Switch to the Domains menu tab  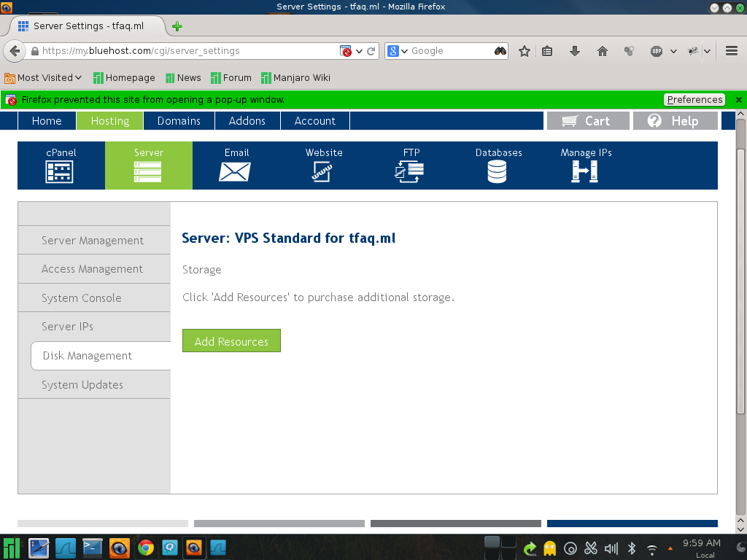(179, 121)
